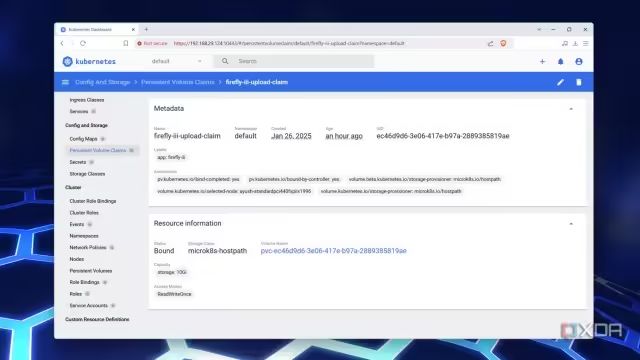
Task: Click the search magnifier icon
Action: [x=225, y=61]
